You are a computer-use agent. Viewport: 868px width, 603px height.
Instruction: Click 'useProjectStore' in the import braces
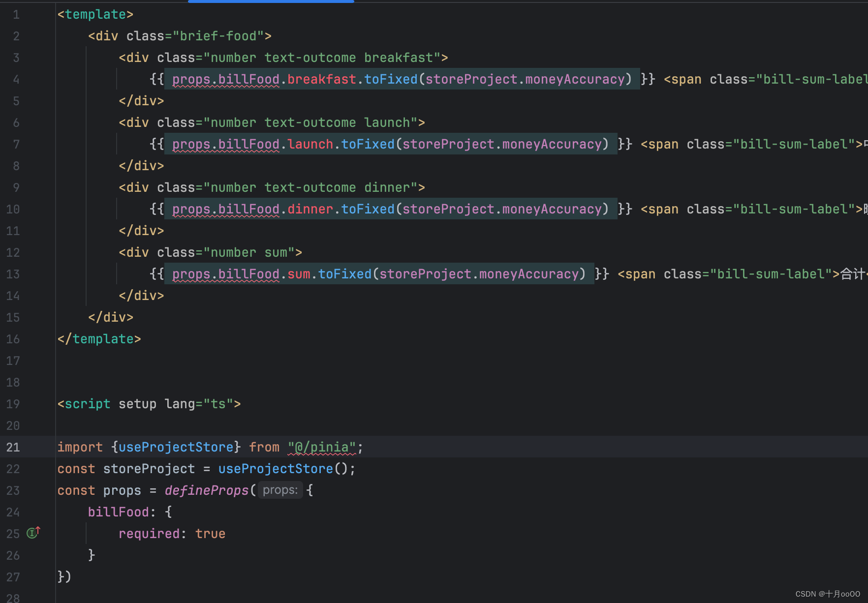click(176, 447)
